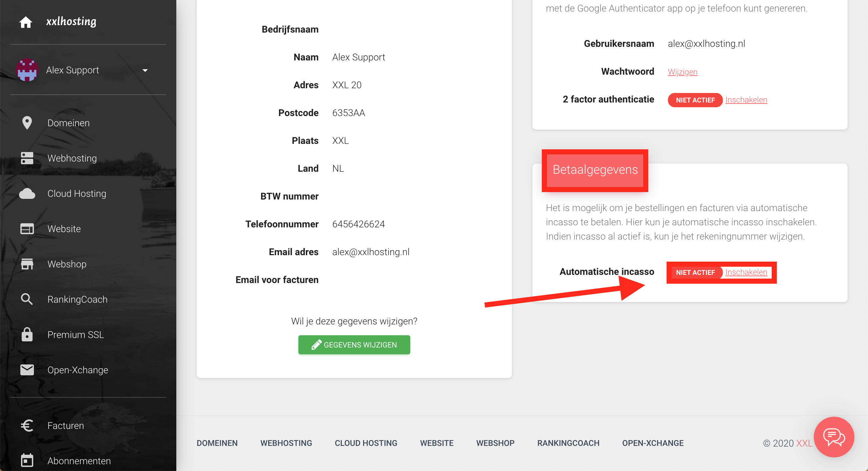Open the live chat bubble
The width and height of the screenshot is (868, 471).
tap(834, 437)
